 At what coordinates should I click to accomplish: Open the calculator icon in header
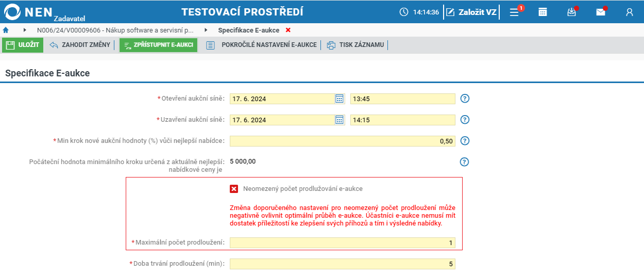543,12
